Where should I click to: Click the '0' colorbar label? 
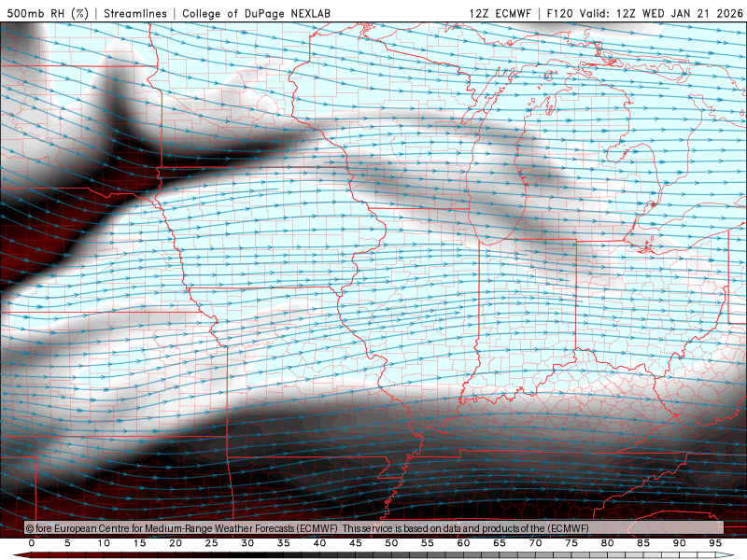32,543
